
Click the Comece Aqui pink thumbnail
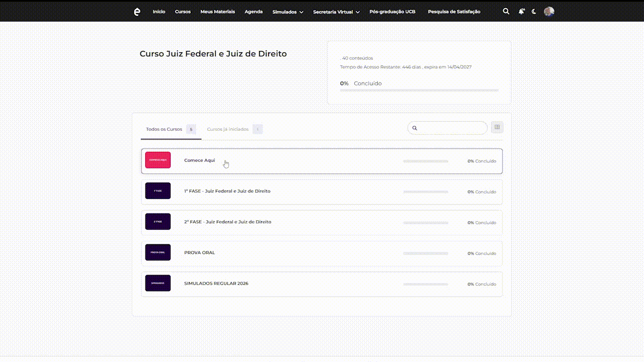158,160
